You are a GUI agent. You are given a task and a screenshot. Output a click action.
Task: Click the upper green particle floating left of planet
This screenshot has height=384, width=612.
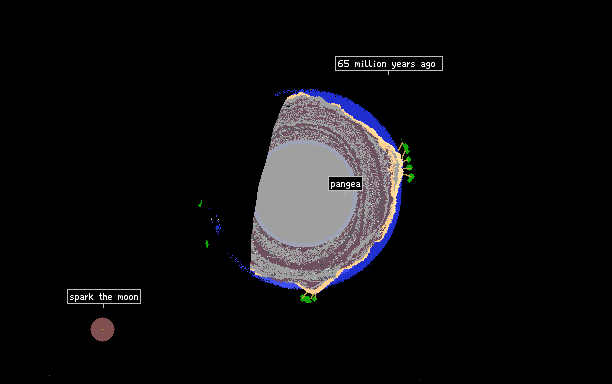coord(200,204)
